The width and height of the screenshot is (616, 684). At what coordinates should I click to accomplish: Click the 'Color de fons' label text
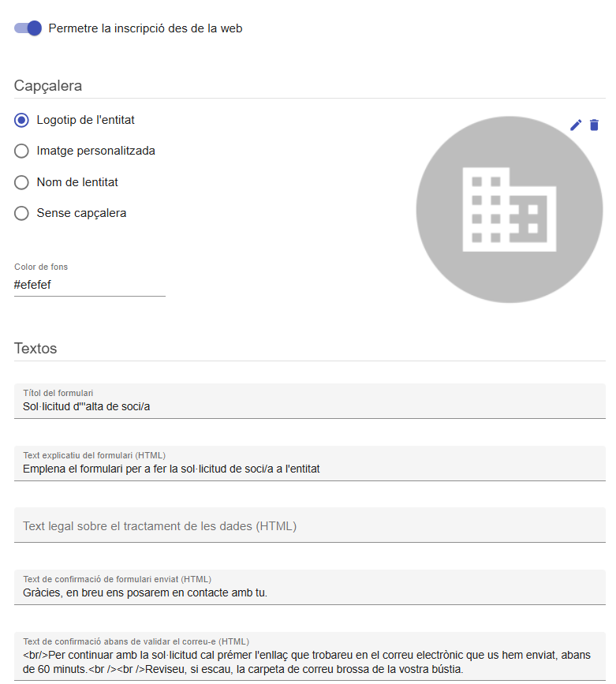tap(41, 267)
